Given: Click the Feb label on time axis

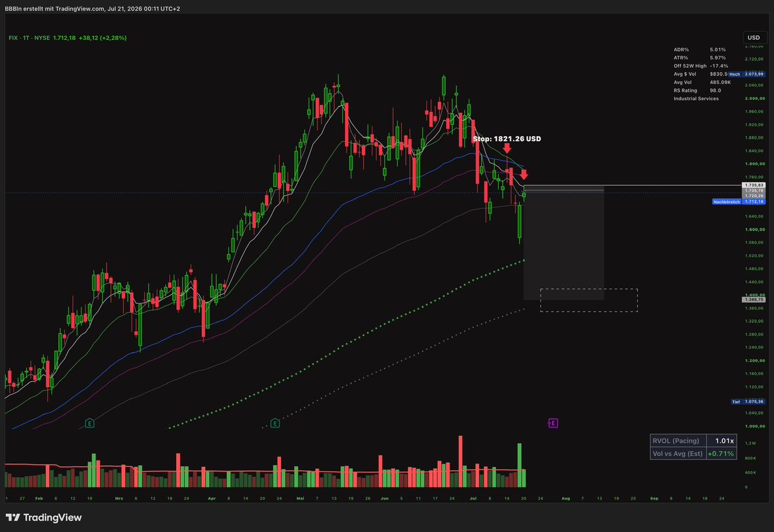Looking at the screenshot, I should tap(38, 498).
